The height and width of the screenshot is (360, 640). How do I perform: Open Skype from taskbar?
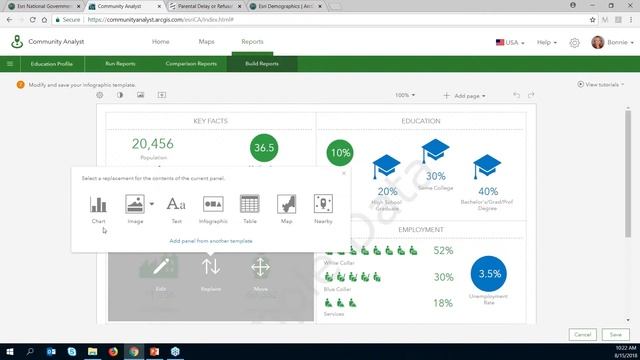tap(72, 351)
